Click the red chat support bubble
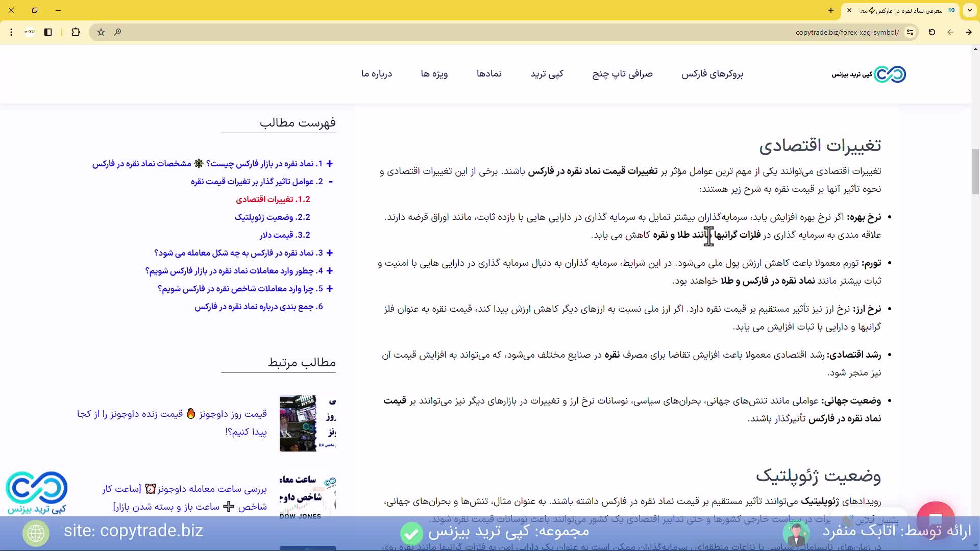Viewport: 980px width, 551px height. coord(935,519)
